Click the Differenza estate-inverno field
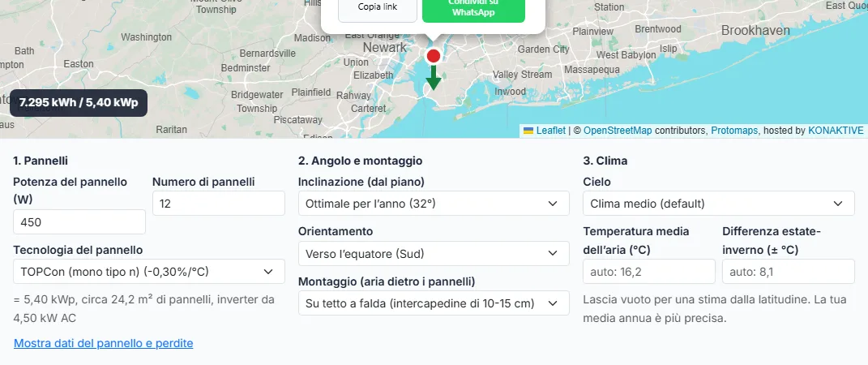This screenshot has width=868, height=365. pyautogui.click(x=789, y=272)
